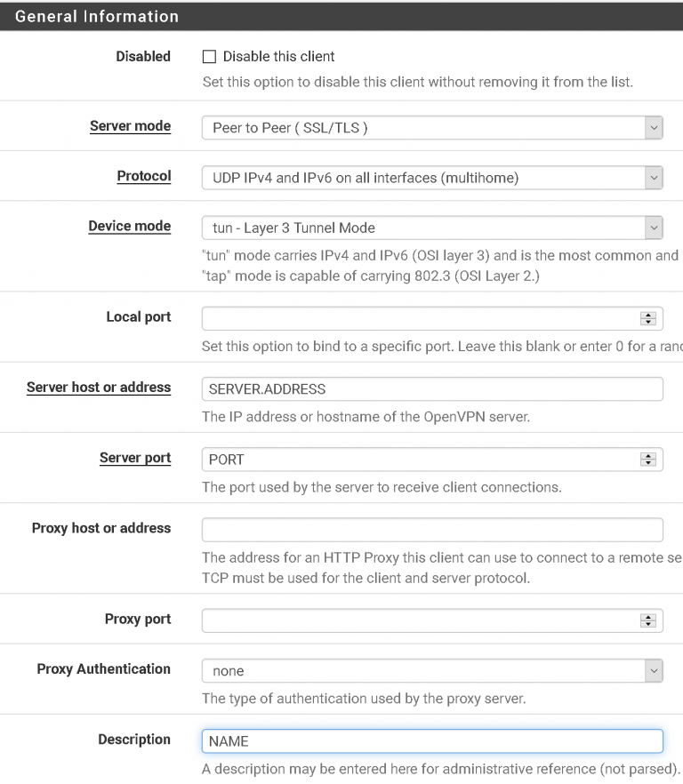Click the underlined Protocol label link

click(x=143, y=176)
